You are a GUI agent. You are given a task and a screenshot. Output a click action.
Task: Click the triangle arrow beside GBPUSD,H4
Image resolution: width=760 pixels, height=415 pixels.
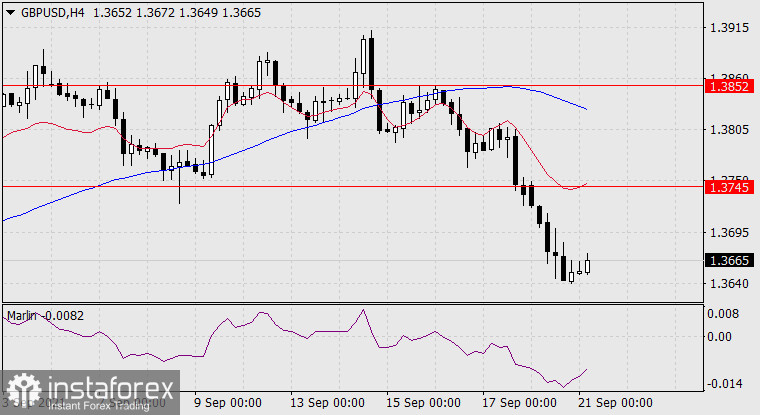[10, 13]
